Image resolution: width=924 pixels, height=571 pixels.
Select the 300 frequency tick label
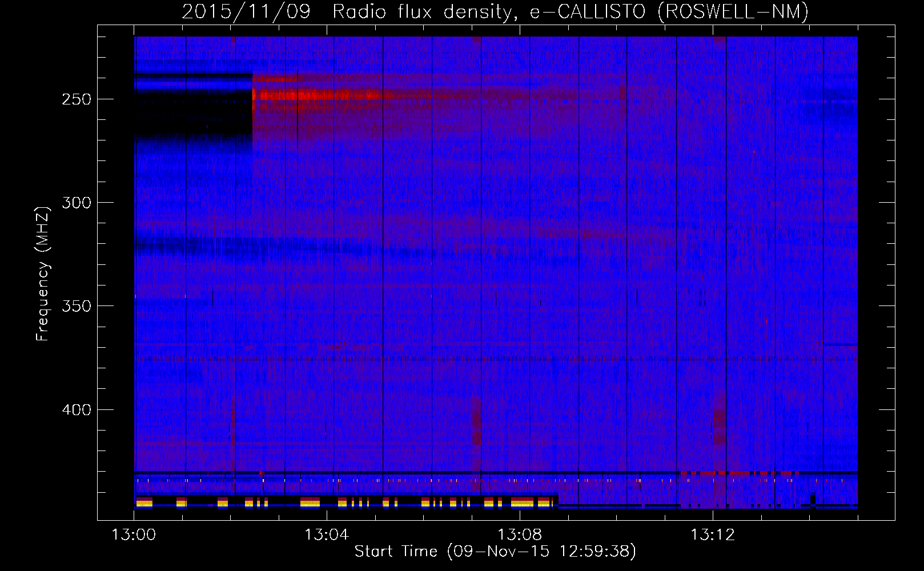(x=77, y=203)
